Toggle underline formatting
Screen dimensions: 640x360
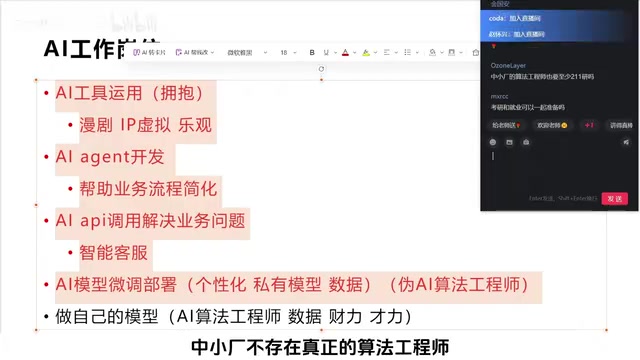click(x=326, y=53)
